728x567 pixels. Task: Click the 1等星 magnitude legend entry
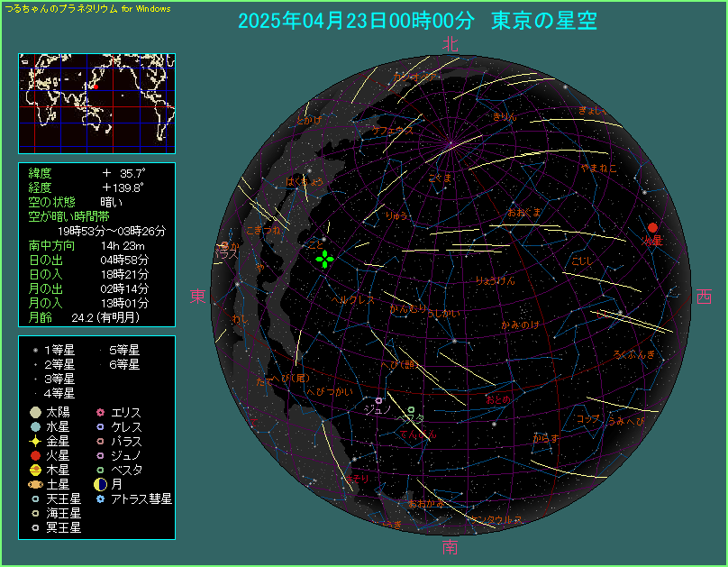pyautogui.click(x=59, y=350)
